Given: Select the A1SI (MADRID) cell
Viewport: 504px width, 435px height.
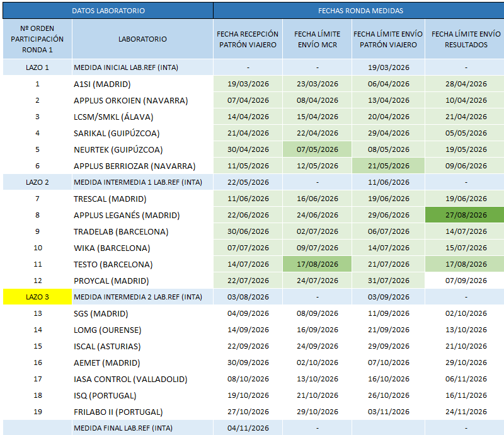Looking at the screenshot, I should (x=142, y=84).
